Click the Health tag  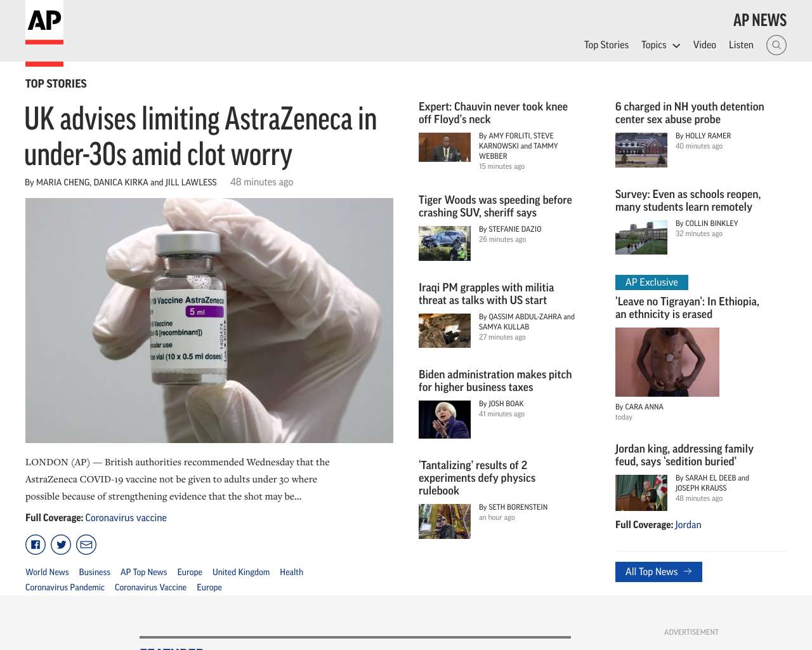point(292,572)
